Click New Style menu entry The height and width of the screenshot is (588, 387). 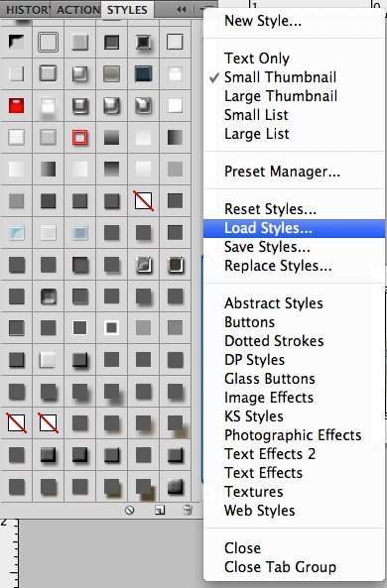[x=263, y=21]
